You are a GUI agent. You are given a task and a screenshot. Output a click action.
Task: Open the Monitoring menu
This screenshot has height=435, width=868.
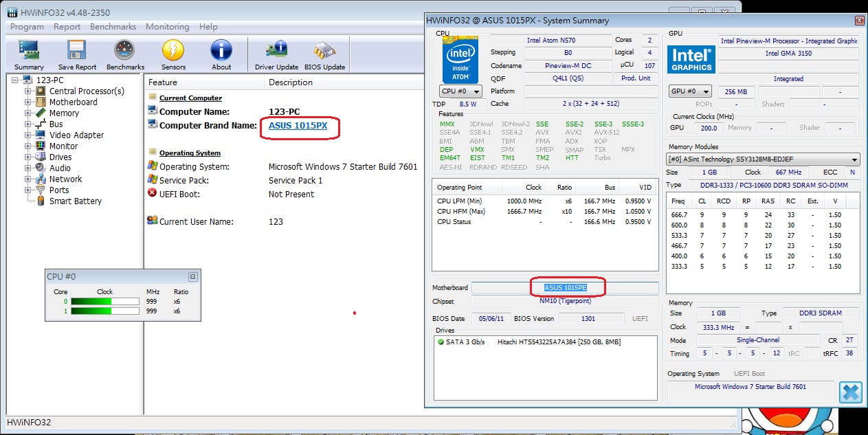click(x=167, y=27)
